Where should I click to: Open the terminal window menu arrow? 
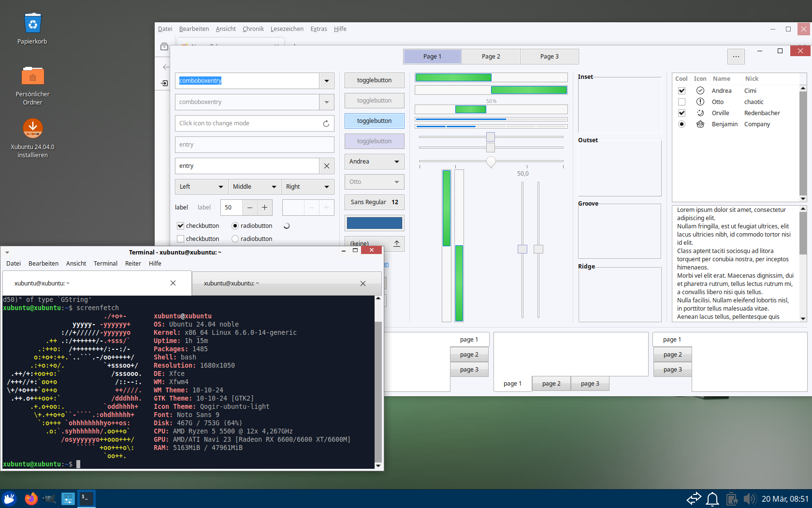[7, 252]
